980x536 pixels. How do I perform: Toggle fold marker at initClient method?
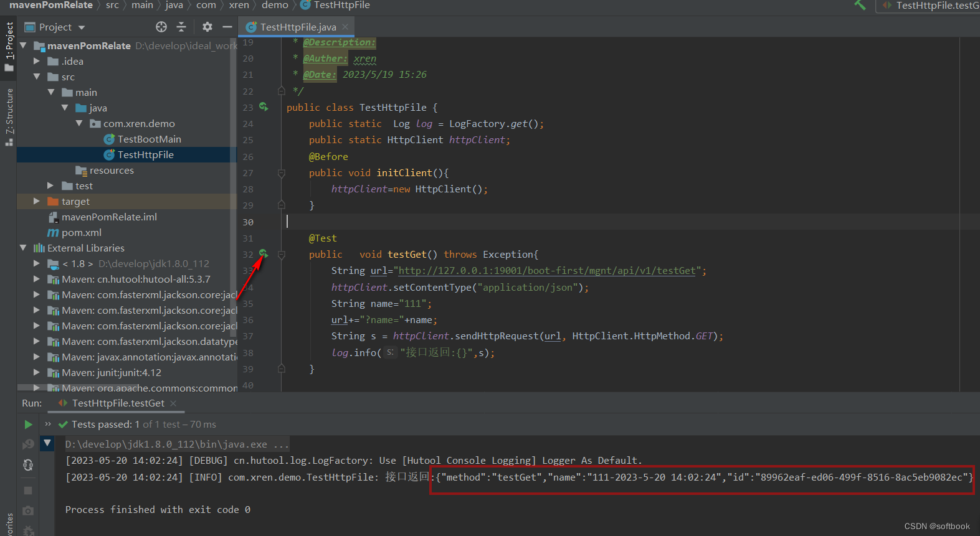281,173
